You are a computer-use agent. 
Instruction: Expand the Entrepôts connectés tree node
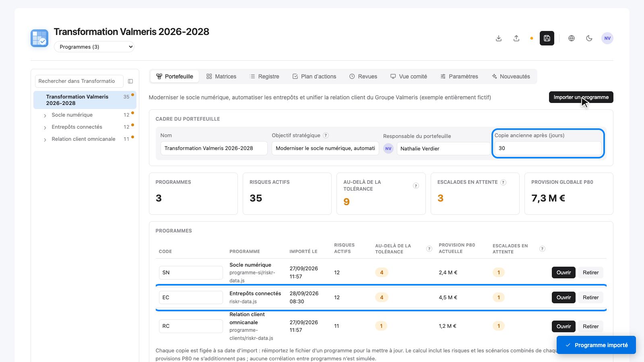[45, 128]
